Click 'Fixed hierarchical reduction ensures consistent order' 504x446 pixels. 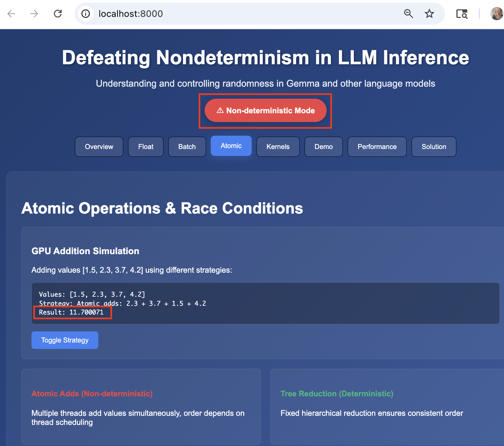tap(372, 413)
